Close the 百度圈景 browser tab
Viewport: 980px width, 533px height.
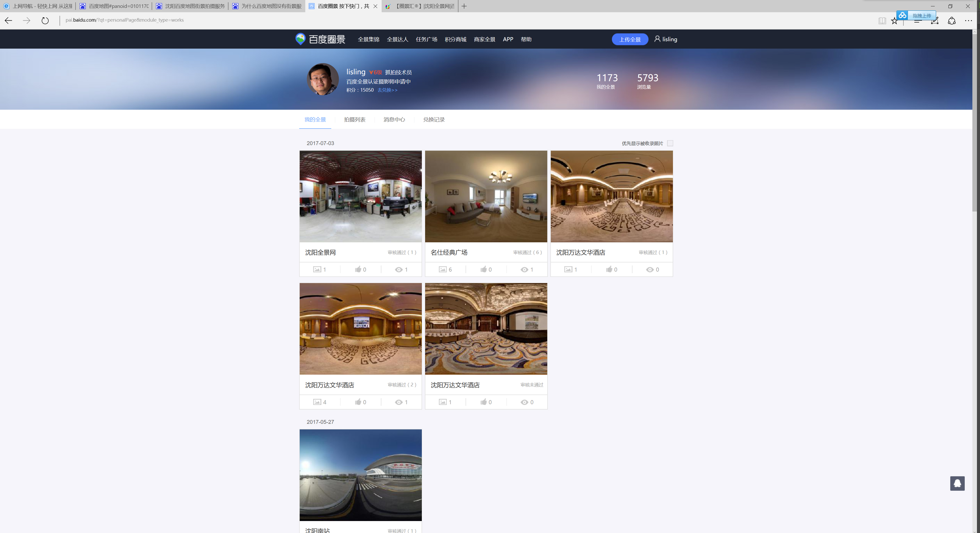pyautogui.click(x=375, y=6)
